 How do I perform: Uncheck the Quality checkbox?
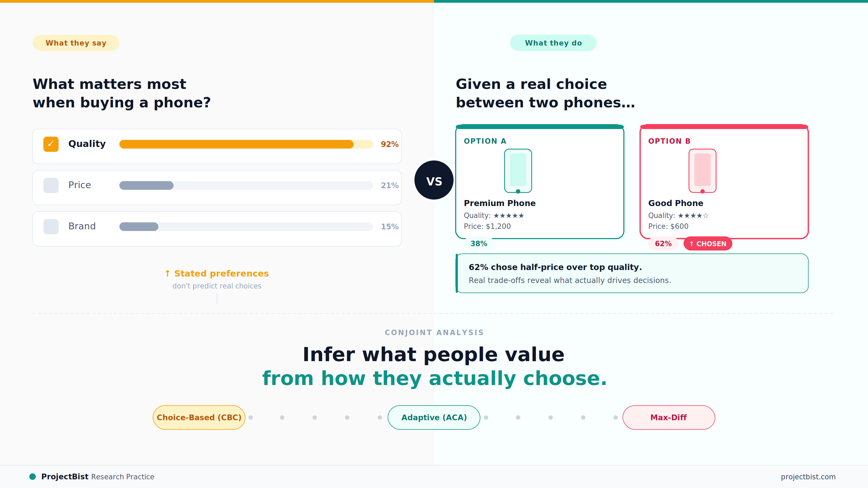[x=51, y=144]
